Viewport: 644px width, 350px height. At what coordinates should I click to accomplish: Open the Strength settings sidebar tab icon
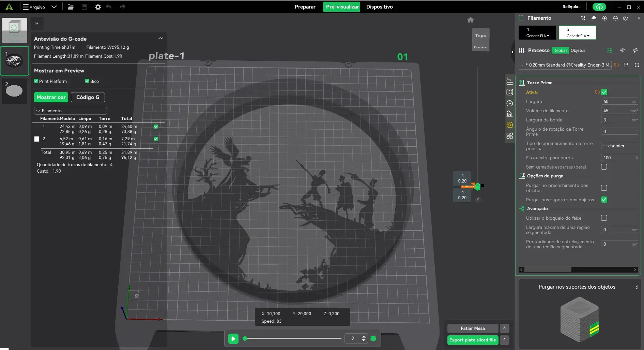point(510,92)
